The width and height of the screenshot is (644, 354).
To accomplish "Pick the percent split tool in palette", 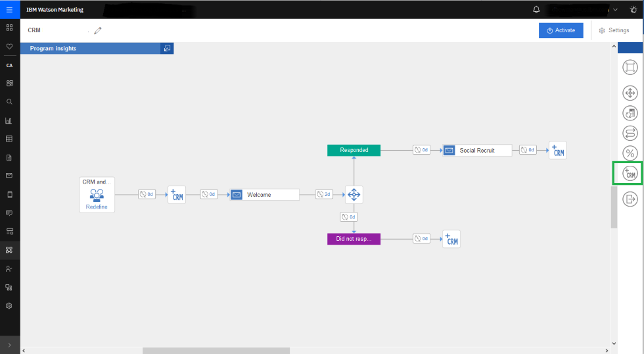I will [x=630, y=153].
